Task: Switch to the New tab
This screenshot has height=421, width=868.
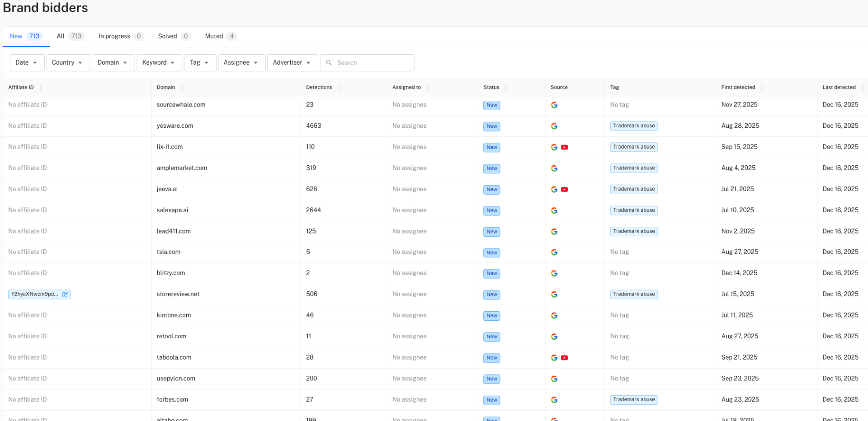Action: click(x=26, y=36)
